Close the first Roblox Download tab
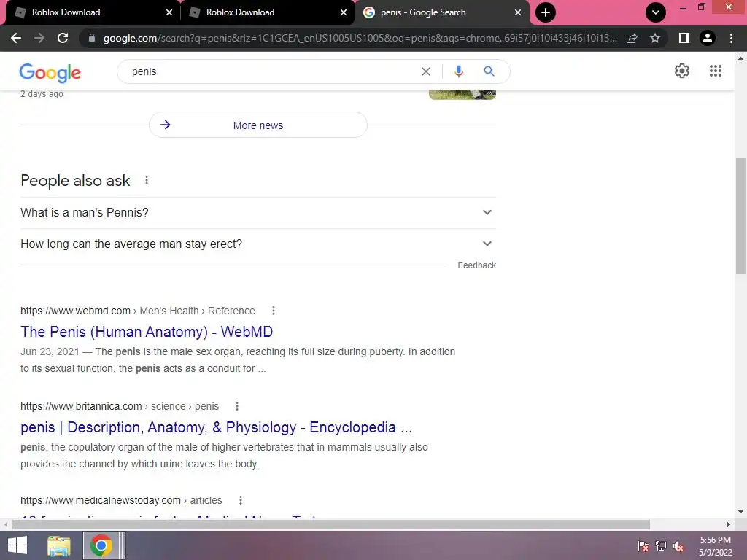 point(169,12)
